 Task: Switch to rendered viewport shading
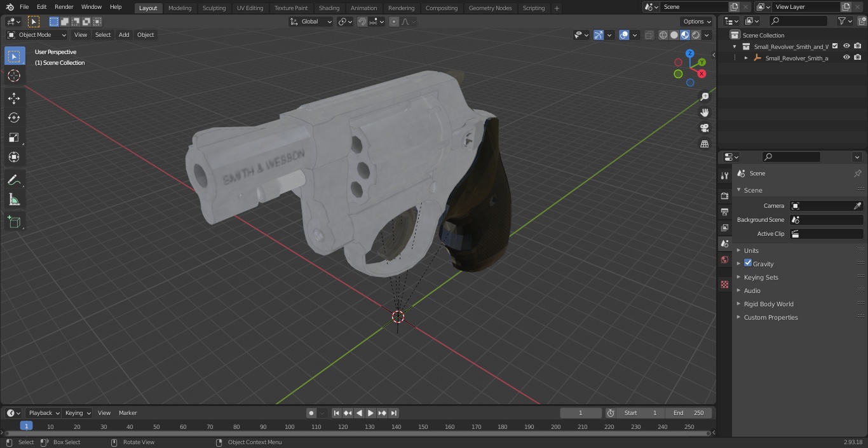[x=696, y=35]
